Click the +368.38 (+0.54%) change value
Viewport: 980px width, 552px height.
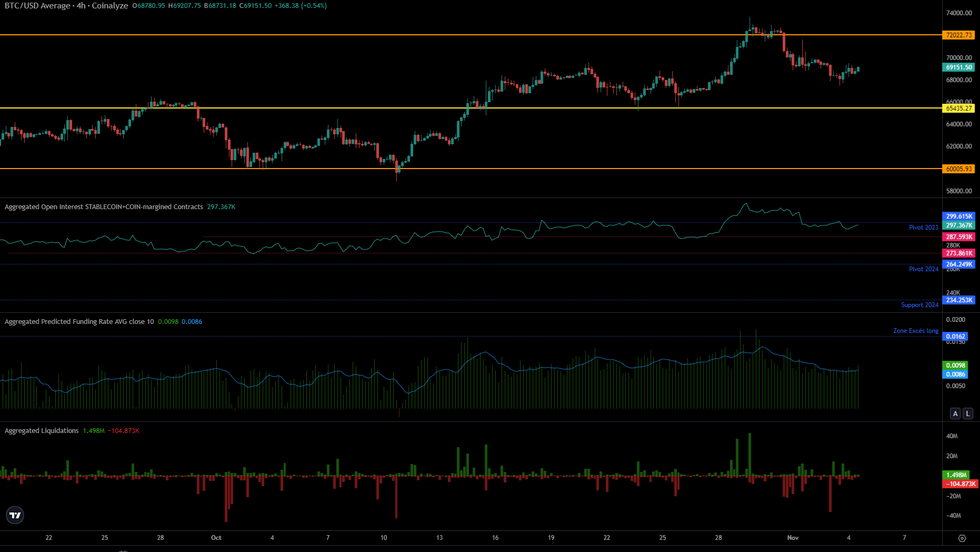click(301, 6)
